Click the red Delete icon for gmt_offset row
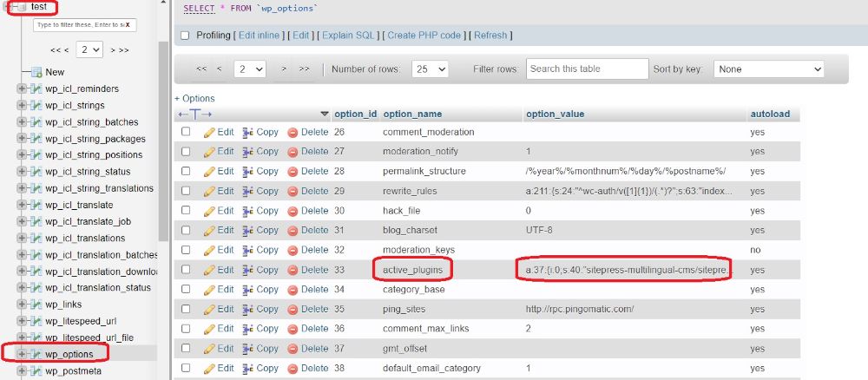Image resolution: width=868 pixels, height=380 pixels. coord(293,349)
